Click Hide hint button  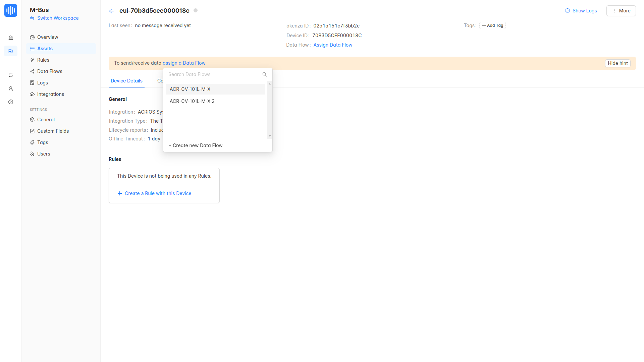pos(618,63)
